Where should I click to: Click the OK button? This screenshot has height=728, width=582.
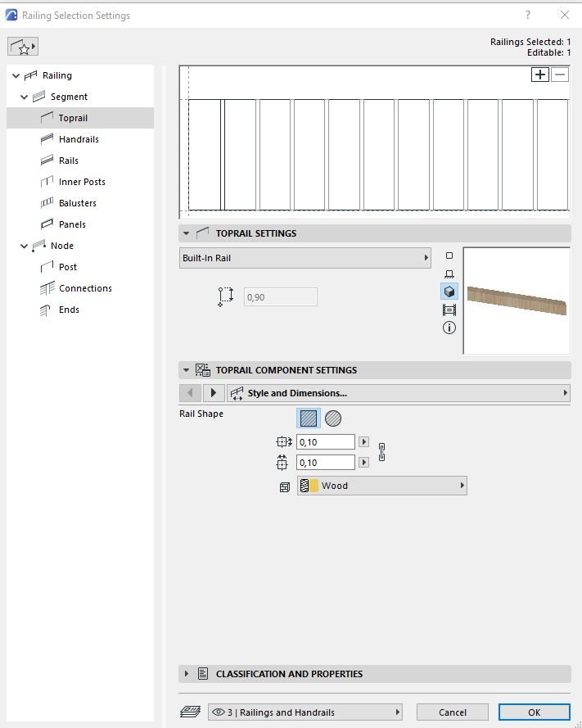click(x=534, y=712)
